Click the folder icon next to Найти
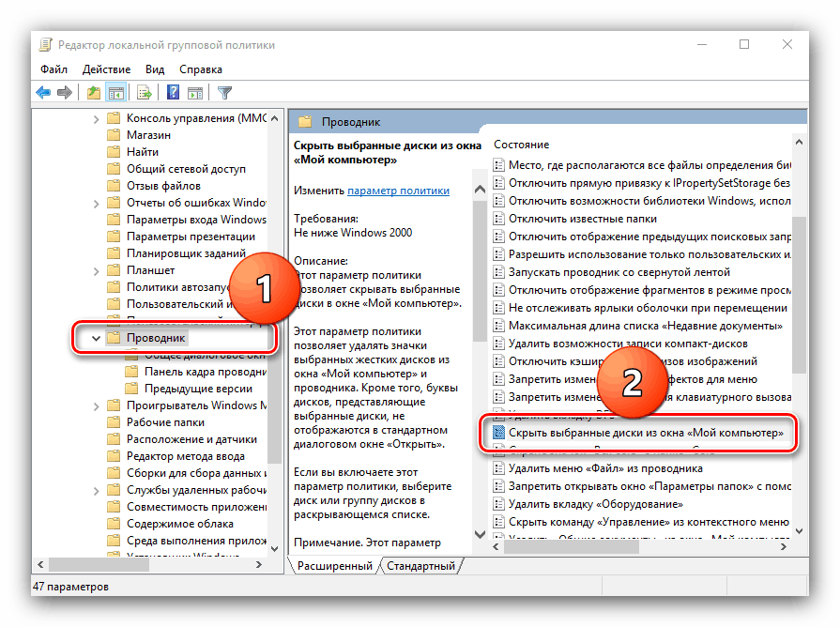The height and width of the screenshot is (627, 840). (x=114, y=152)
